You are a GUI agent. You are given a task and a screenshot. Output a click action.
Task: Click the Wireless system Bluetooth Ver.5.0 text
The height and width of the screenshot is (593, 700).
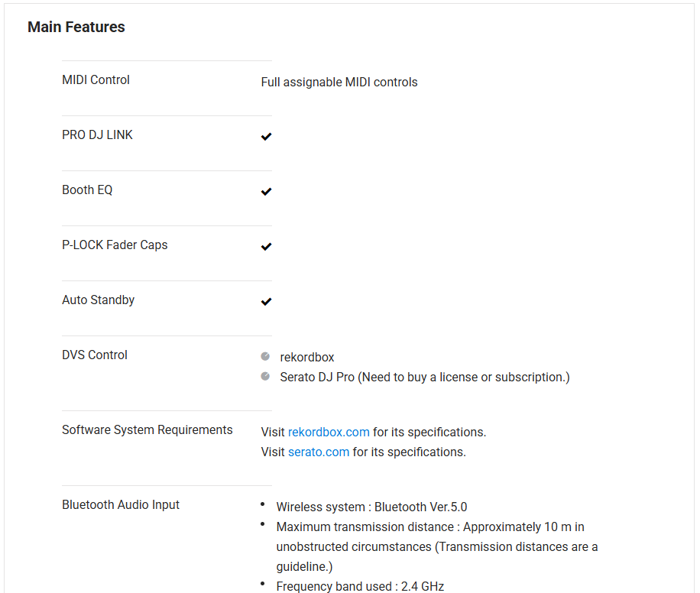point(371,507)
